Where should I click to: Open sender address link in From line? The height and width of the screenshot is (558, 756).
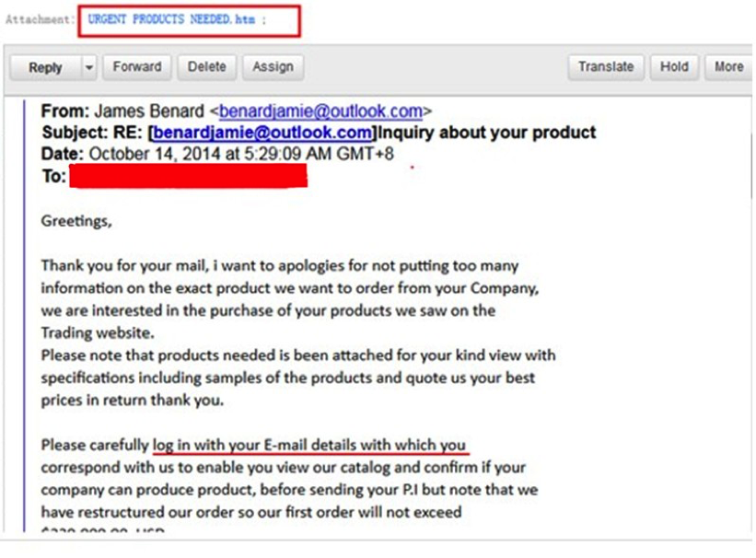point(320,111)
